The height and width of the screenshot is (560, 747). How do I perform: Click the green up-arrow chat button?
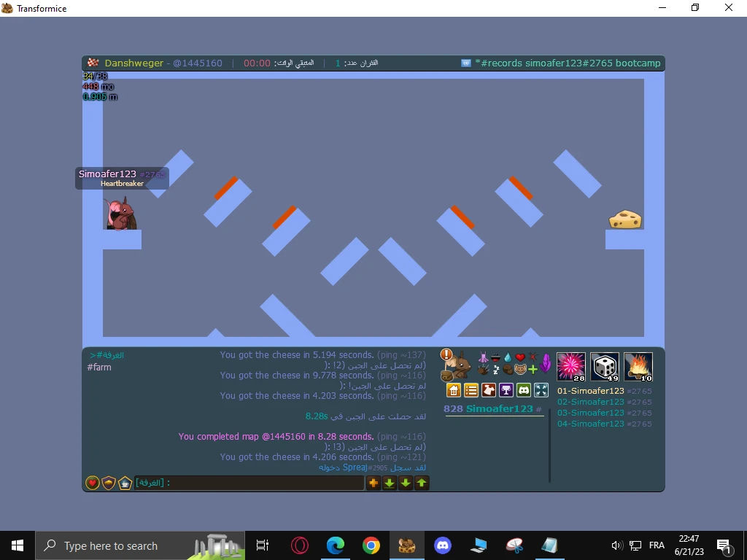(422, 483)
